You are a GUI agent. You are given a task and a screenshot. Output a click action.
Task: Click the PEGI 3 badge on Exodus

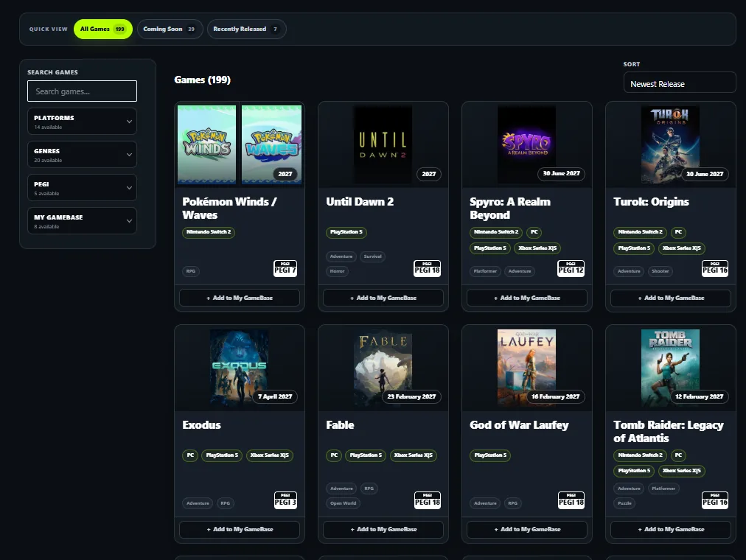[x=285, y=500]
